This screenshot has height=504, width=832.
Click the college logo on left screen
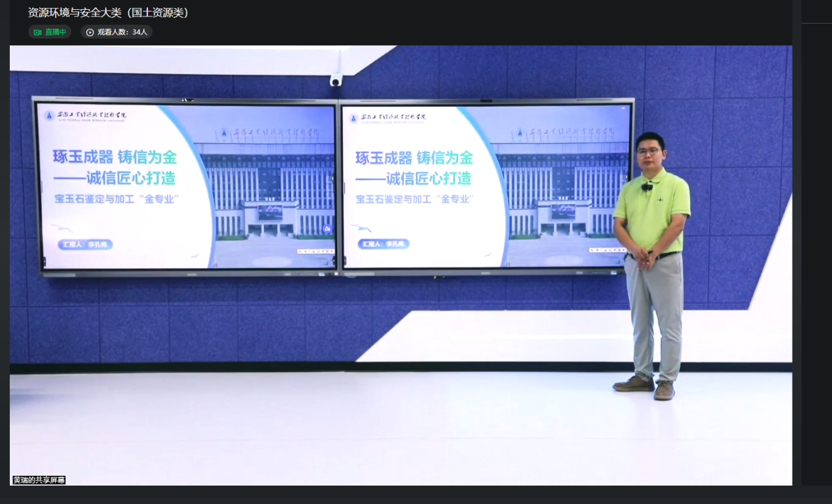click(49, 116)
